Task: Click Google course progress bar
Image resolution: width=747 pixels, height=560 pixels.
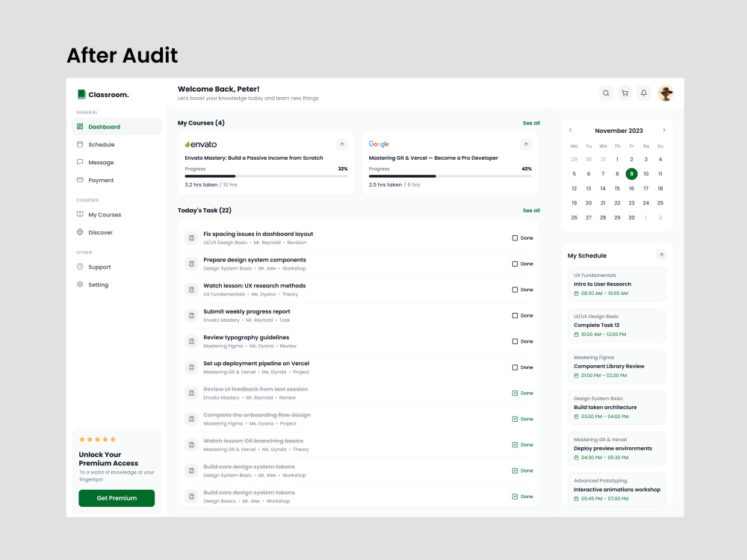Action: click(450, 176)
